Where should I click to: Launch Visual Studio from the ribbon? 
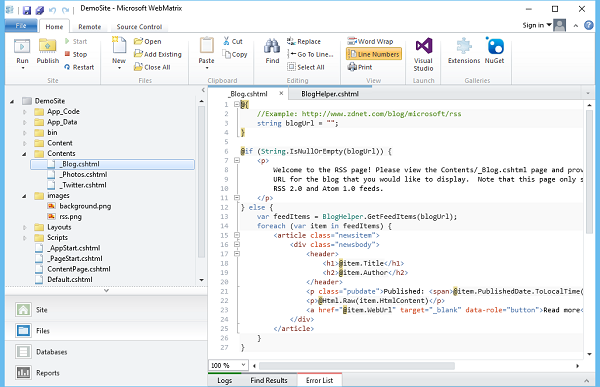[423, 46]
